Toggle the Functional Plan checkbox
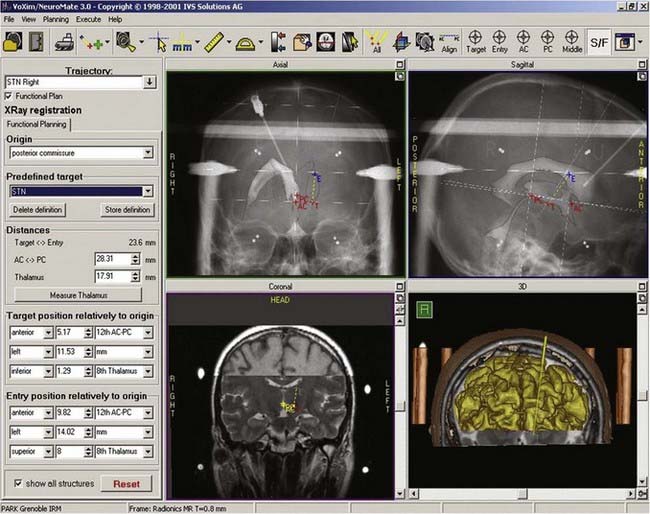 tap(10, 95)
